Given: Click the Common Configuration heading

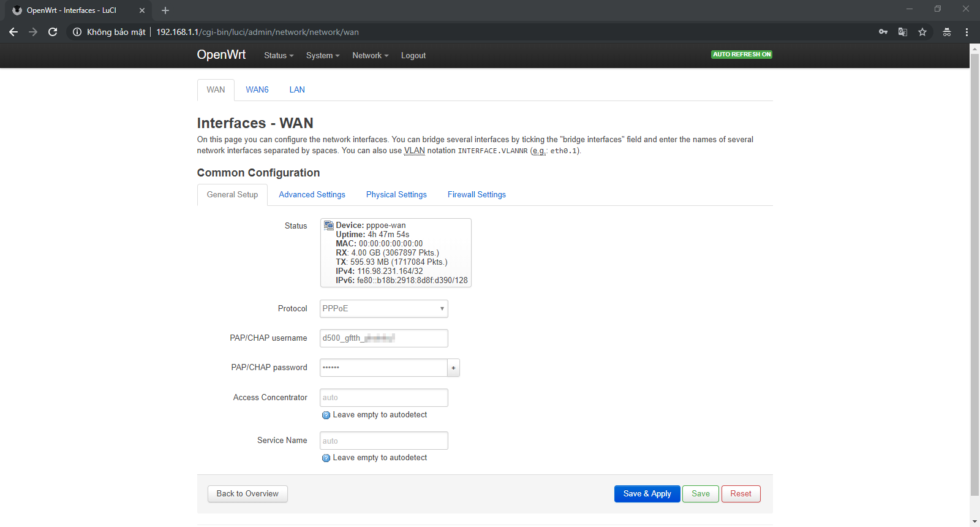Looking at the screenshot, I should [258, 173].
